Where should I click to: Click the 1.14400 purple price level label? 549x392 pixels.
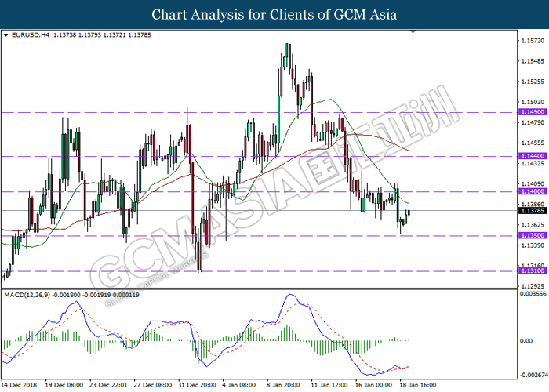click(533, 156)
